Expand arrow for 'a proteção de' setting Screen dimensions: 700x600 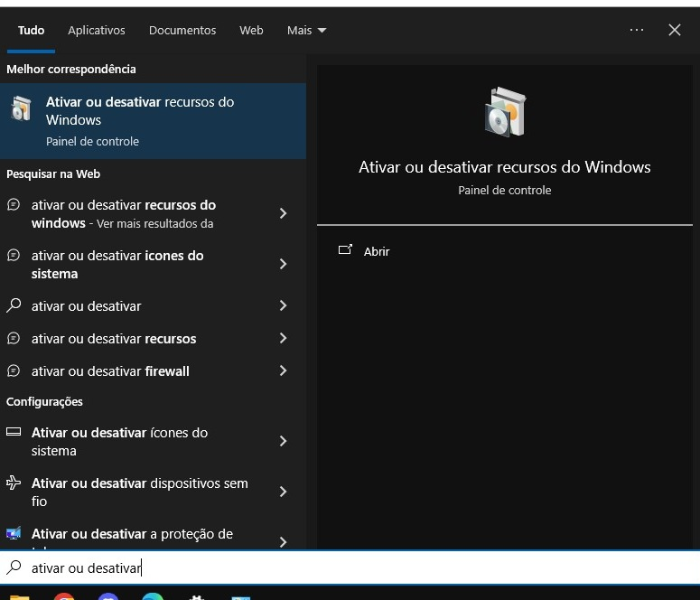click(x=283, y=542)
